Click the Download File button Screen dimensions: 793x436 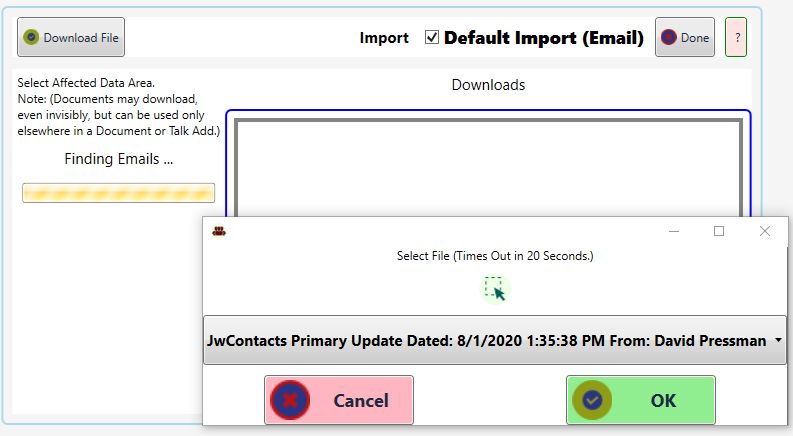click(x=71, y=37)
